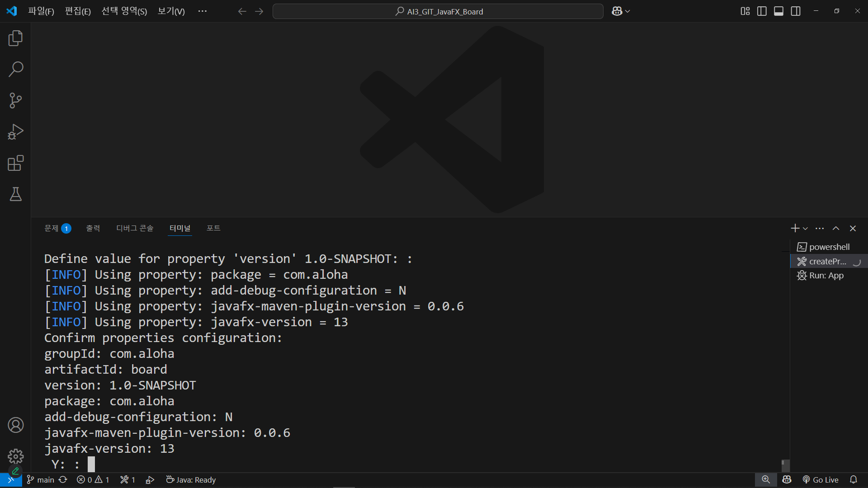Open Copilot status icon in status bar
The width and height of the screenshot is (868, 488).
click(x=787, y=480)
